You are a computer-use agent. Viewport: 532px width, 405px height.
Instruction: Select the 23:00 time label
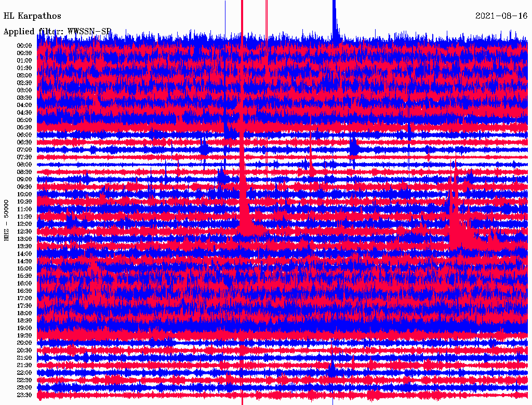(x=24, y=388)
